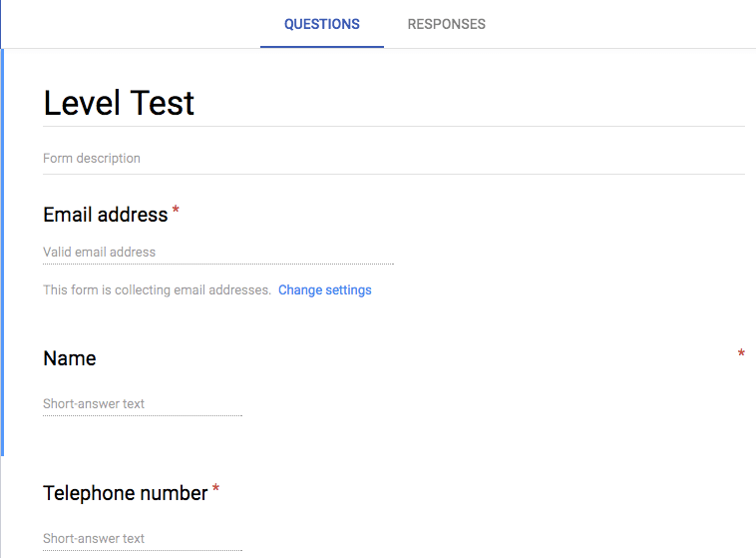This screenshot has height=558, width=756.
Task: Click the red asterisk beside Email address
Action: 177,211
